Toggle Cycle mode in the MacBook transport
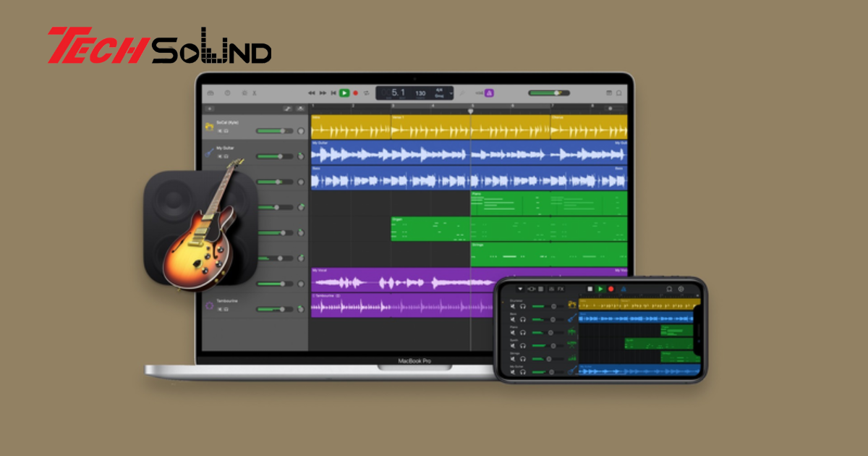This screenshot has height=456, width=868. (x=367, y=93)
